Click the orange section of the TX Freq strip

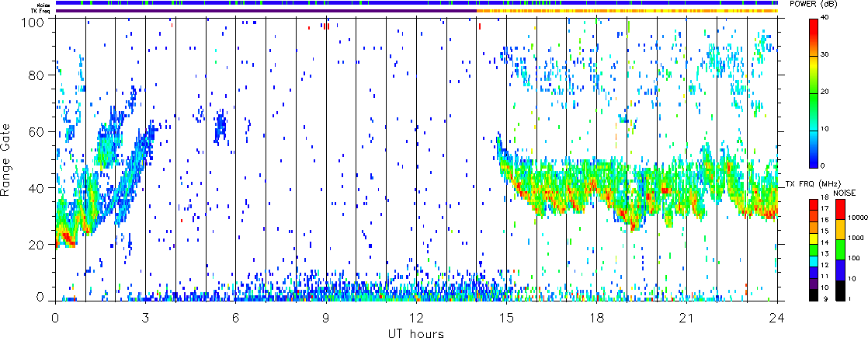621,11
